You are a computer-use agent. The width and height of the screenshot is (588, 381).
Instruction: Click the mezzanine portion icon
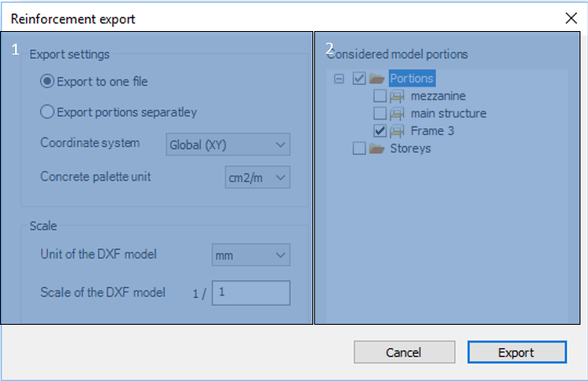click(x=396, y=97)
